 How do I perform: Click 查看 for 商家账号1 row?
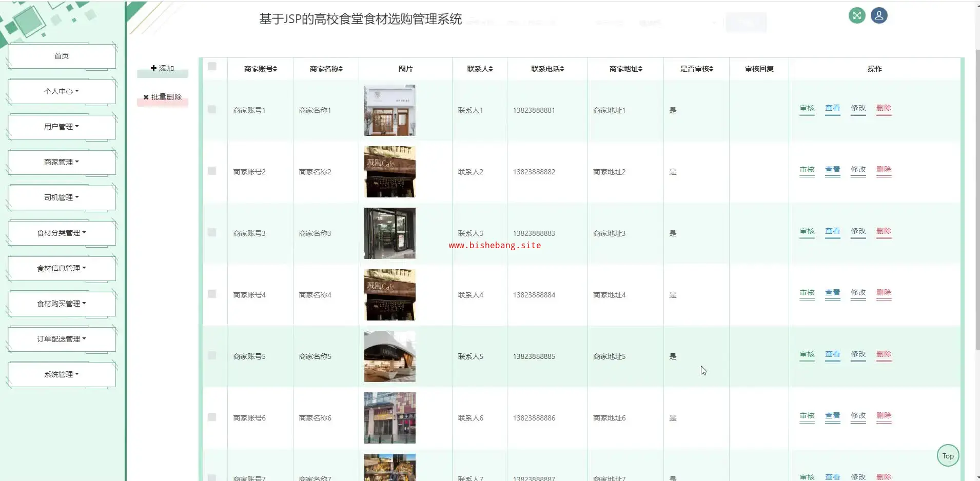tap(833, 108)
